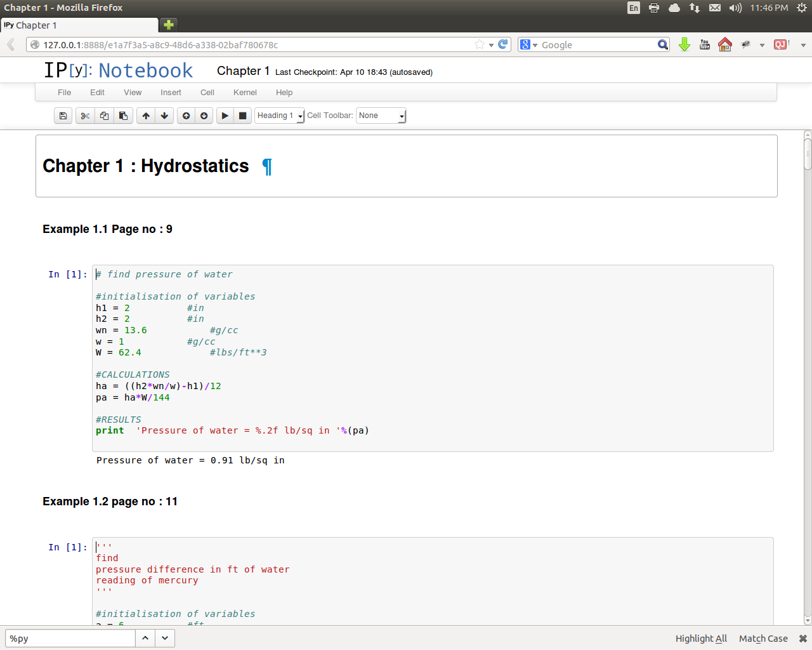
Task: Toggle Highlight All in the find bar
Action: (x=701, y=639)
